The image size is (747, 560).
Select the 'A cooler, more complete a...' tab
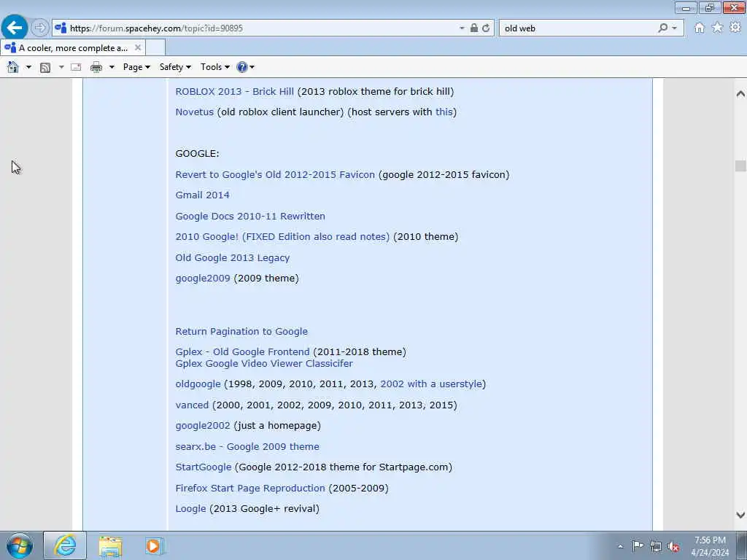click(73, 47)
